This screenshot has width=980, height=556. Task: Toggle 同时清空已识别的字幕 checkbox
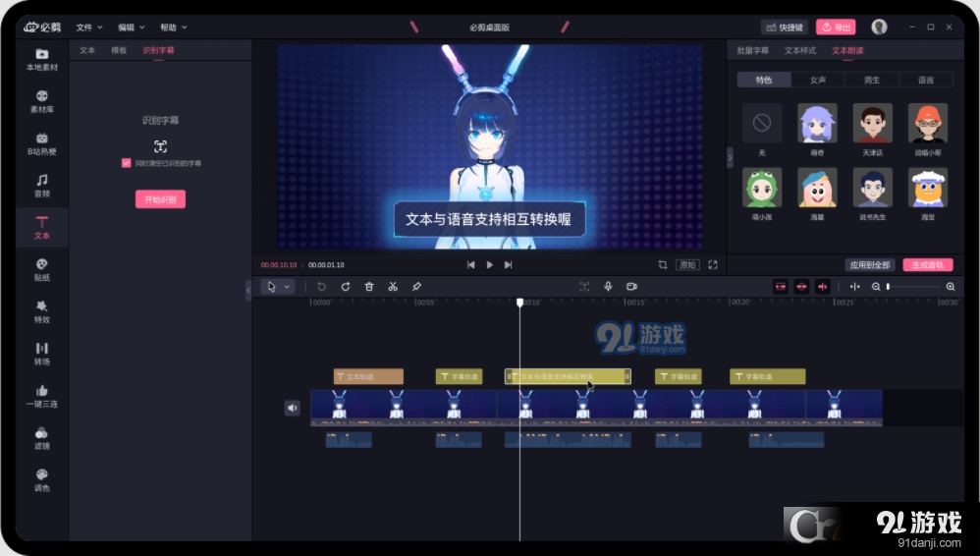tap(127, 163)
